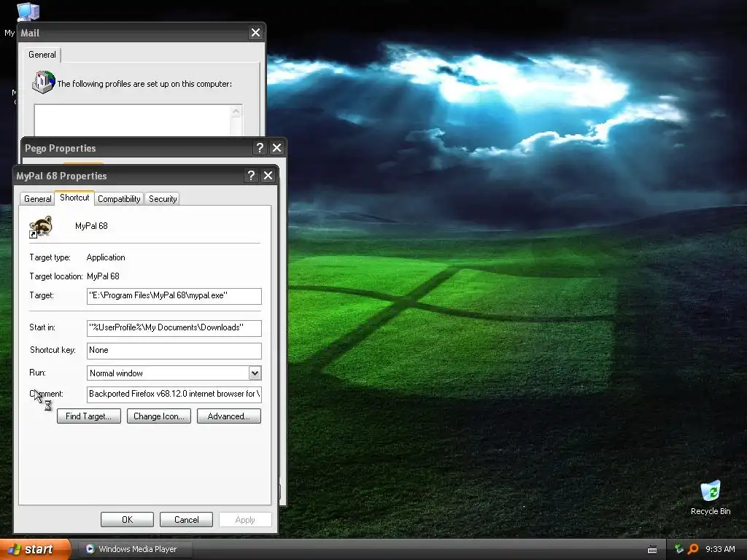Click OK in MyPal 68 Properties
Image resolution: width=747 pixels, height=560 pixels.
(x=127, y=519)
